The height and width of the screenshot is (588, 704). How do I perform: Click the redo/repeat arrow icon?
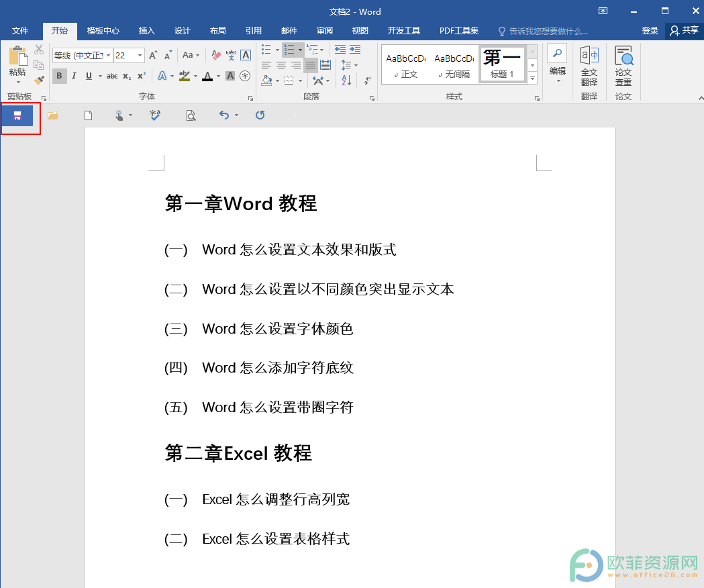click(260, 115)
